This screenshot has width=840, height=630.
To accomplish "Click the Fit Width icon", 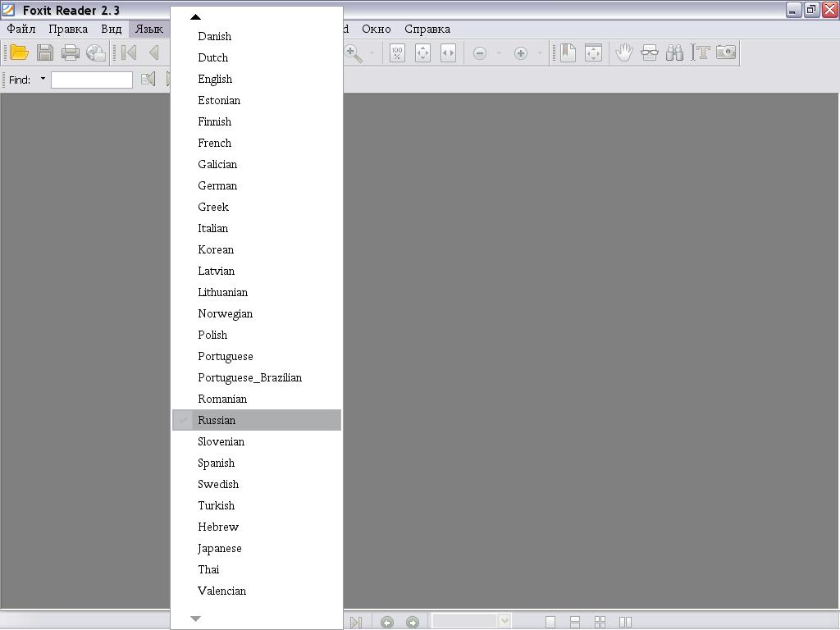I will (448, 53).
